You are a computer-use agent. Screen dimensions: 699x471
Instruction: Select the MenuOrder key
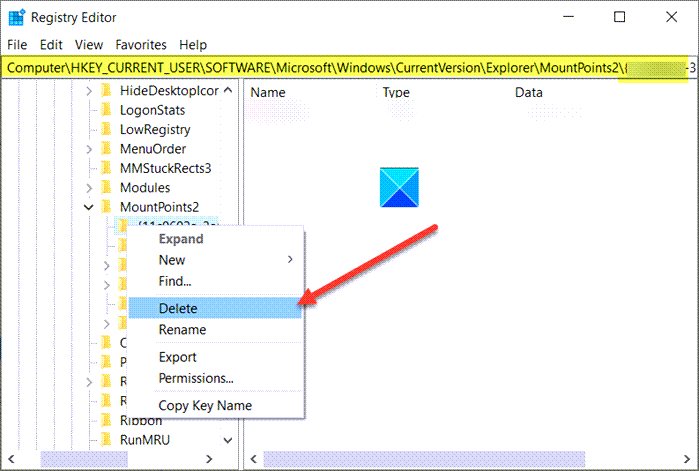click(153, 149)
